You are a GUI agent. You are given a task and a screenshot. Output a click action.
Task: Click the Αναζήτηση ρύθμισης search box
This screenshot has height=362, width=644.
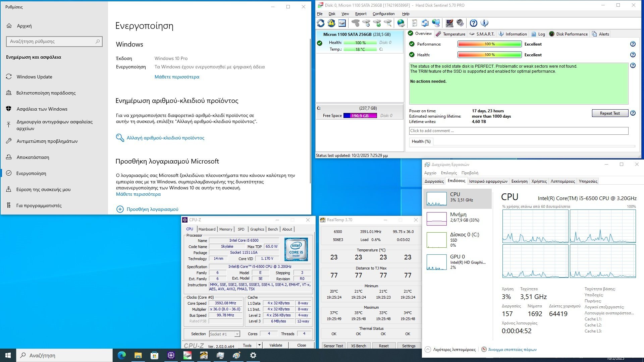point(54,42)
